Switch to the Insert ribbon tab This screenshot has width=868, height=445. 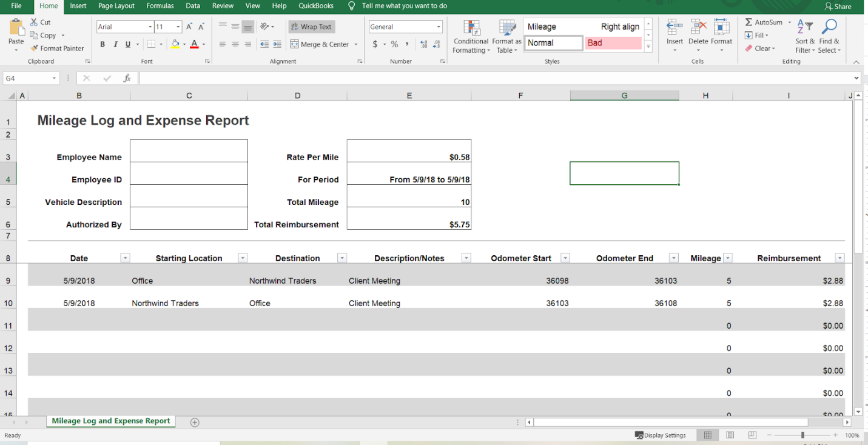(x=78, y=6)
